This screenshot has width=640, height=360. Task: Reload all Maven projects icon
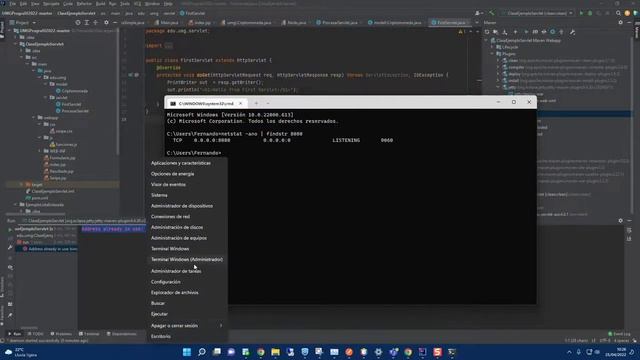(x=487, y=32)
